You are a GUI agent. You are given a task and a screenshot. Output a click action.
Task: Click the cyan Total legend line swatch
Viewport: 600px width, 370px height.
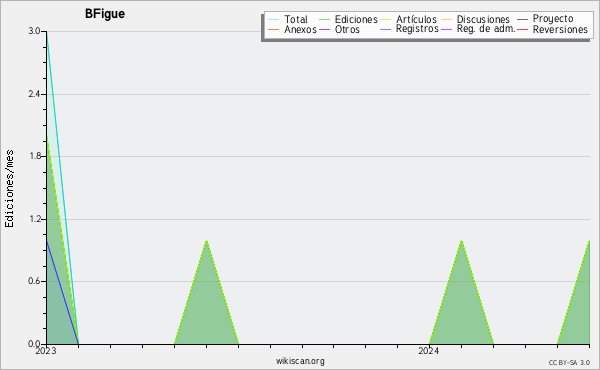click(274, 19)
